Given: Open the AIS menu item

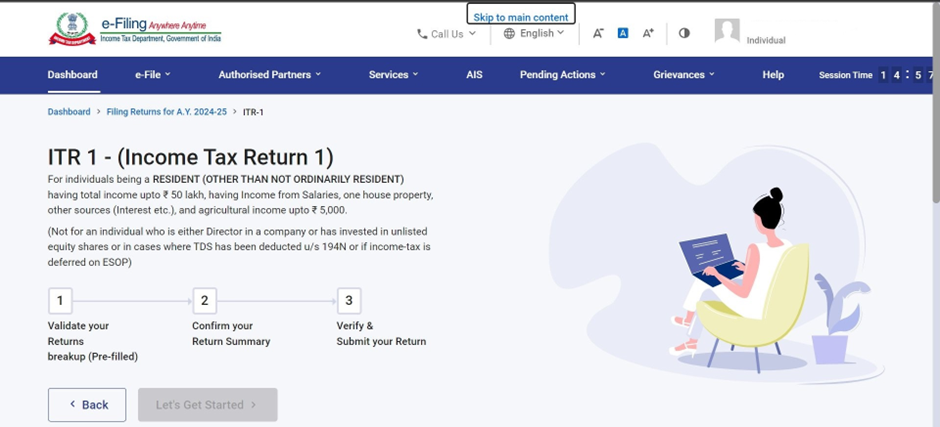Looking at the screenshot, I should pyautogui.click(x=474, y=75).
